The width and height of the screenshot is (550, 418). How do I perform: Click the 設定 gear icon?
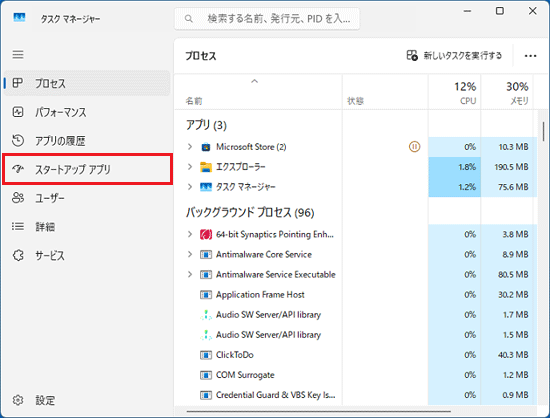coord(18,400)
